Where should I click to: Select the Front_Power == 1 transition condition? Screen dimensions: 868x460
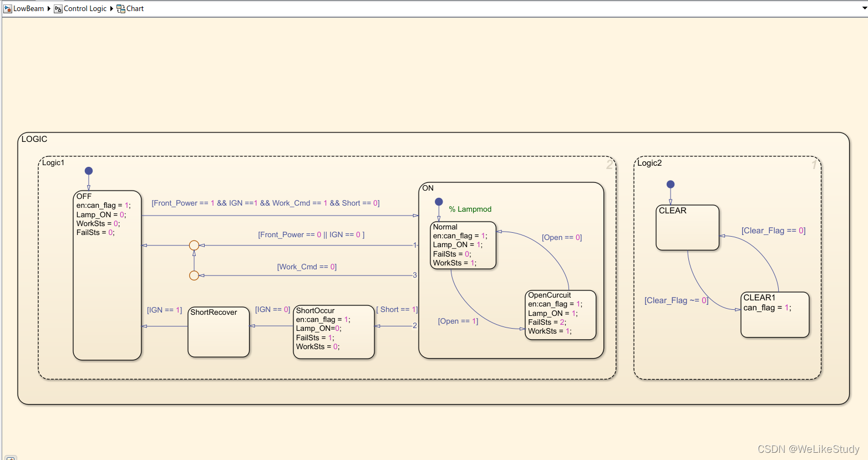click(266, 203)
